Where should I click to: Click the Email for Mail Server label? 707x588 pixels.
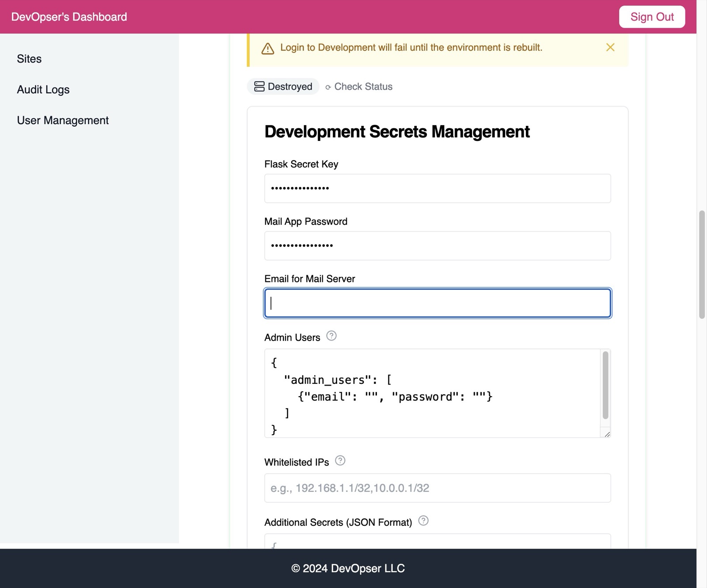[x=310, y=279]
